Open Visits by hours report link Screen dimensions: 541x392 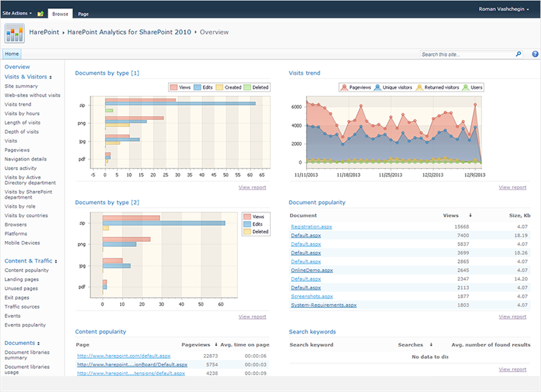22,114
